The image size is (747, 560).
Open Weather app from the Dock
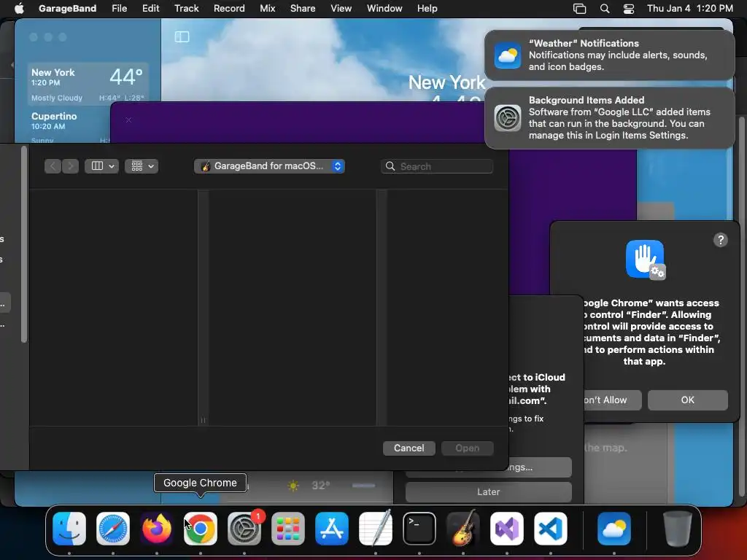pyautogui.click(x=614, y=529)
